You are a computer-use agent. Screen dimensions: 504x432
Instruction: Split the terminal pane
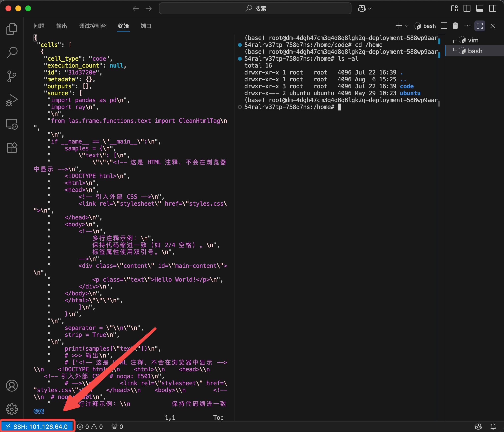(x=444, y=26)
